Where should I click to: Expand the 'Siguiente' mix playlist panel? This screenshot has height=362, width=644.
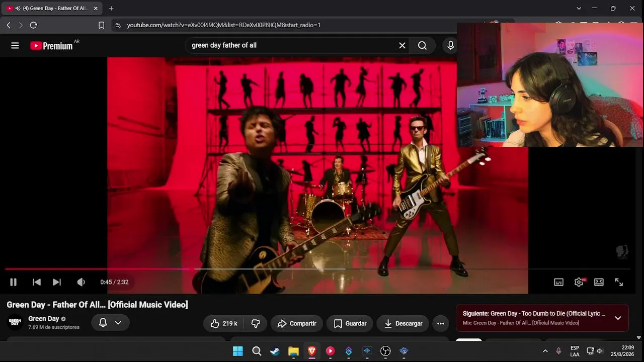tap(618, 318)
